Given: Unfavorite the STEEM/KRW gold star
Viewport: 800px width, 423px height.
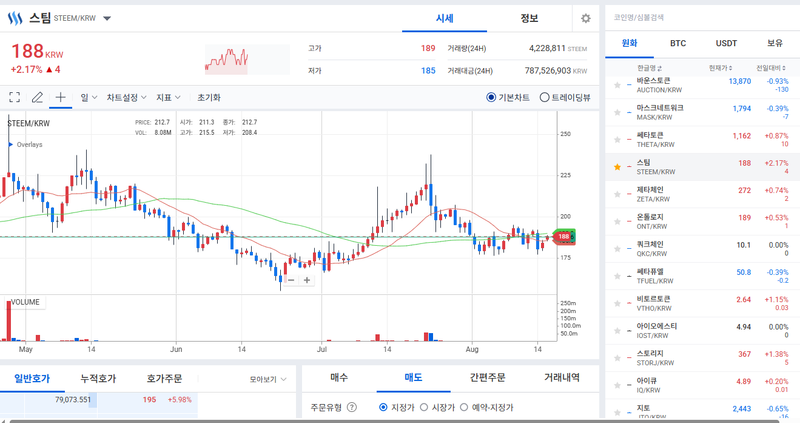Looking at the screenshot, I should click(x=617, y=167).
